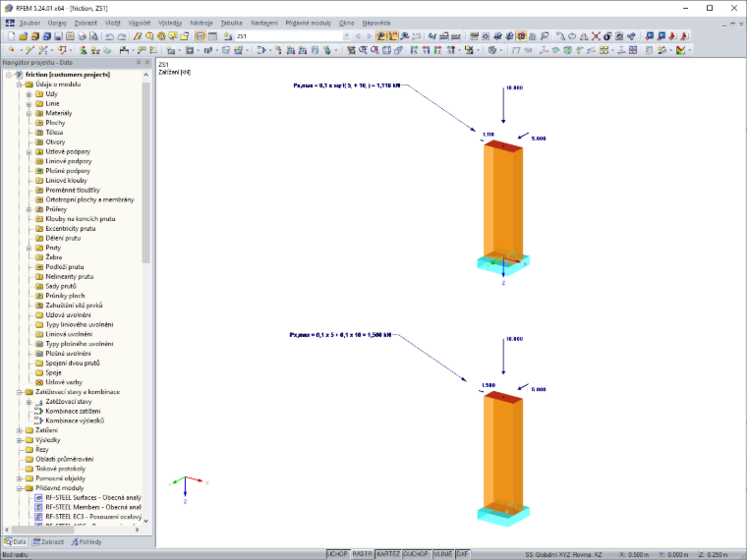The image size is (747, 560).
Task: Click the load case settings icon beside ZS1 combo
Action: point(228,36)
